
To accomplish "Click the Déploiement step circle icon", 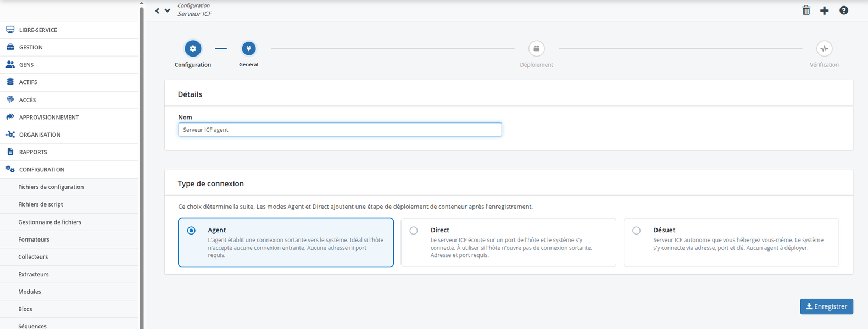I will pos(537,48).
